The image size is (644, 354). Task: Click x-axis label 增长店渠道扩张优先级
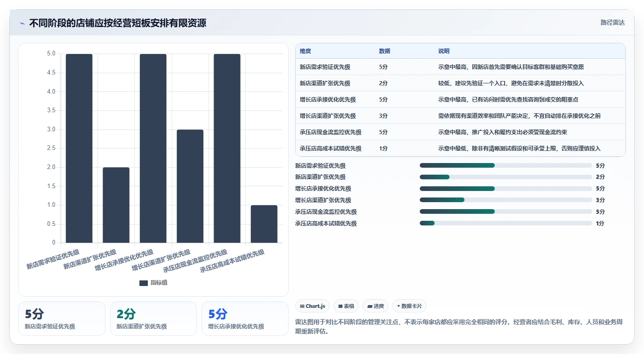161,260
